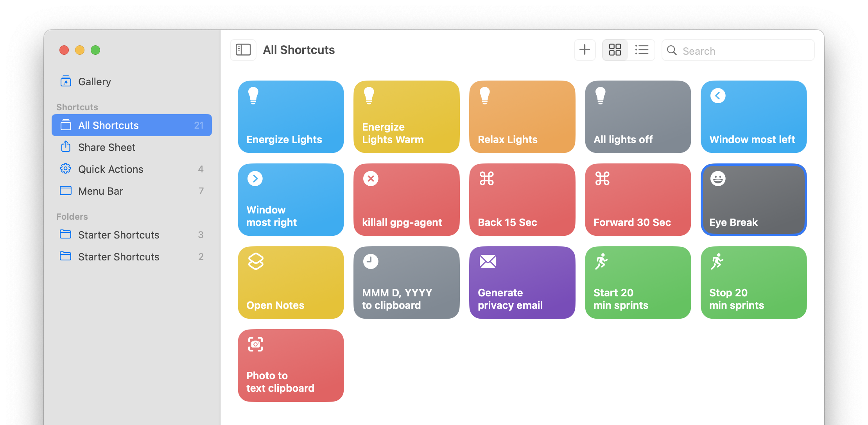Click the lightbulb icon on Energize Lights

point(253,95)
